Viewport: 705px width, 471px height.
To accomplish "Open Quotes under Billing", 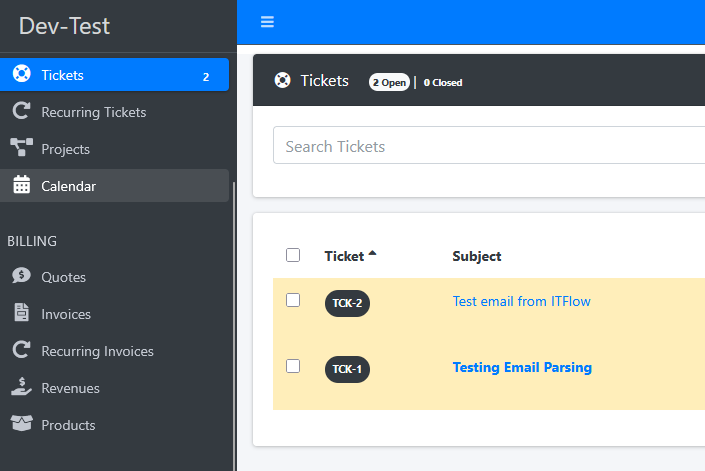I will tap(114, 276).
